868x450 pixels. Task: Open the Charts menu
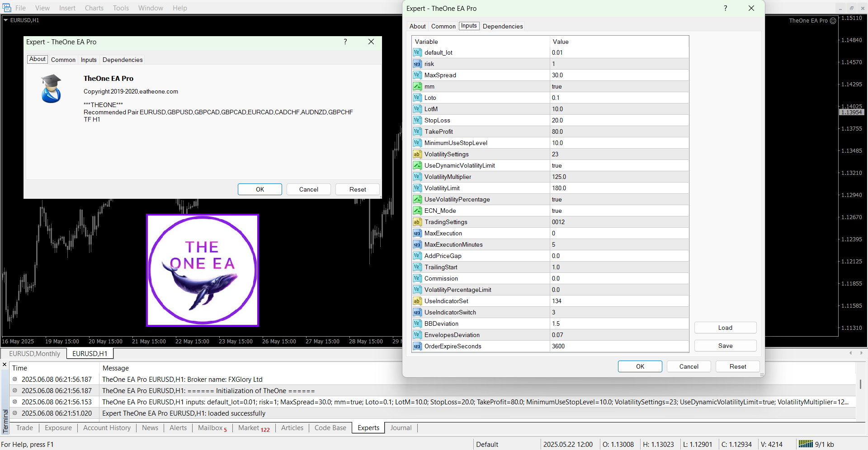(94, 8)
